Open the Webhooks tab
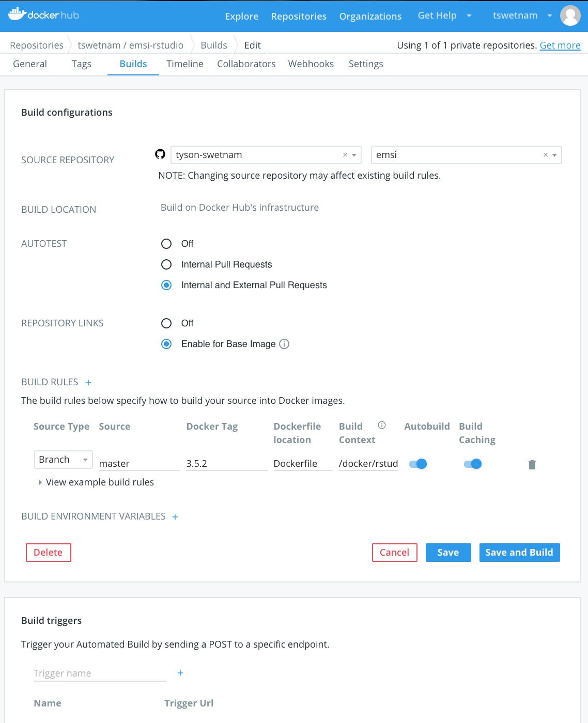The image size is (588, 723). tap(311, 64)
